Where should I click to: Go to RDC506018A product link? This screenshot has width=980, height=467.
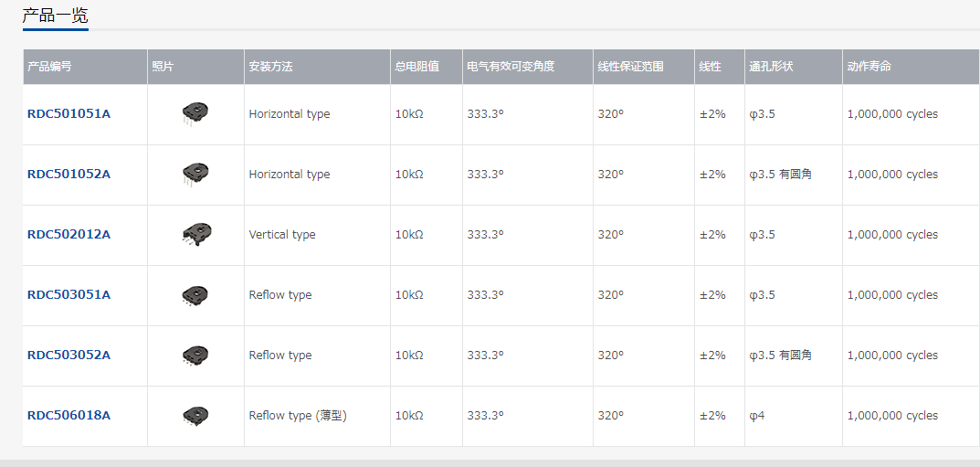coord(68,416)
